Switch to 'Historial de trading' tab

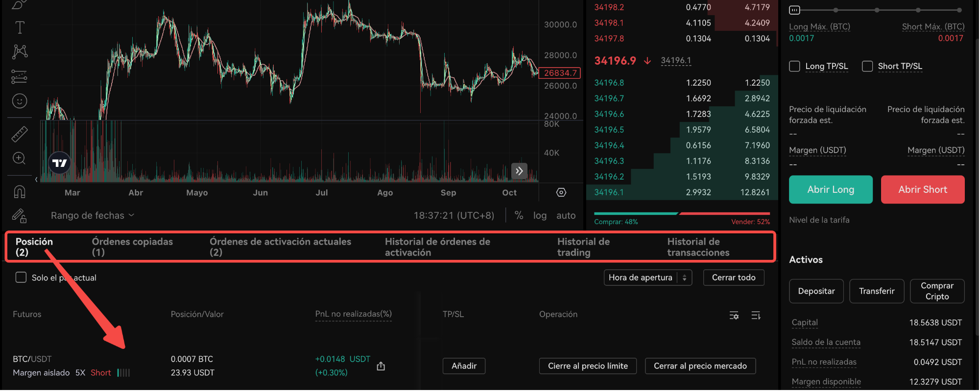coord(583,247)
